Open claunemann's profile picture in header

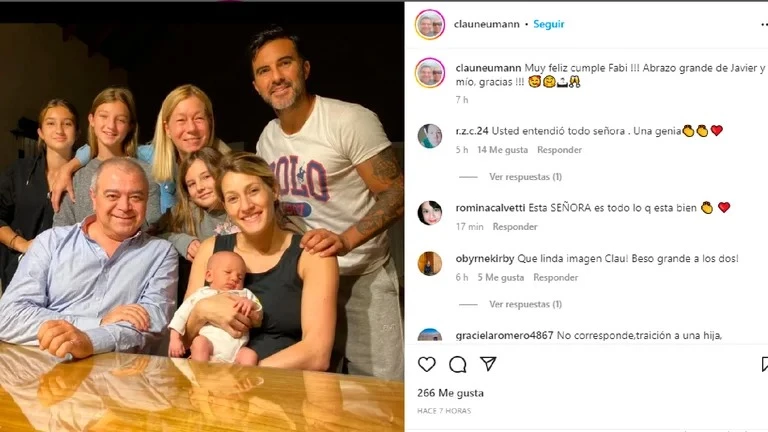(430, 24)
